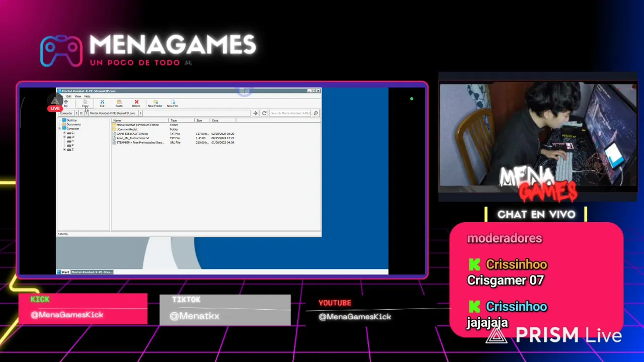This screenshot has height=362, width=644.
Task: Click the Copy toolbar icon
Action: coord(85,102)
